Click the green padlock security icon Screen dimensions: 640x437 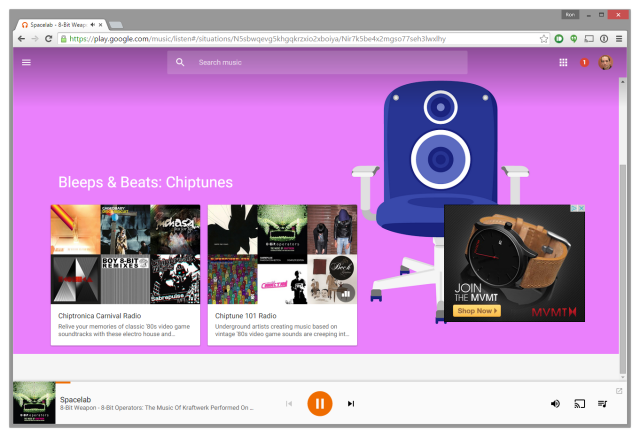tap(64, 39)
